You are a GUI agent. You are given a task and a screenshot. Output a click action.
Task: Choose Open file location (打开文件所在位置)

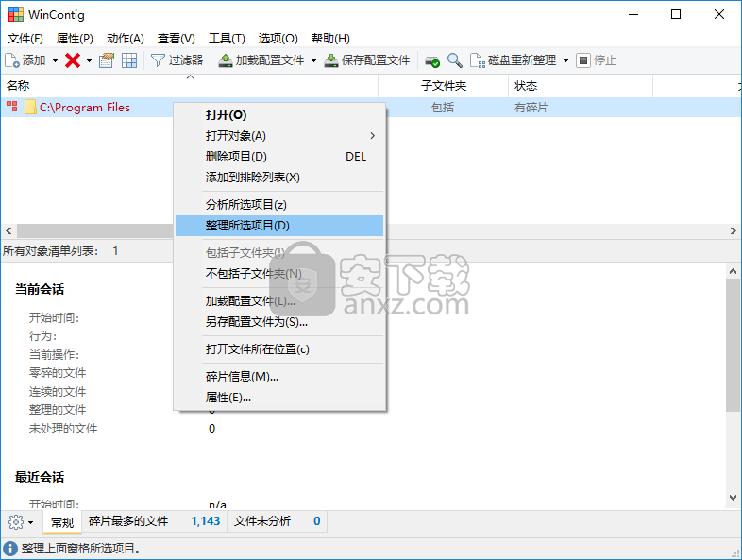[x=279, y=349]
